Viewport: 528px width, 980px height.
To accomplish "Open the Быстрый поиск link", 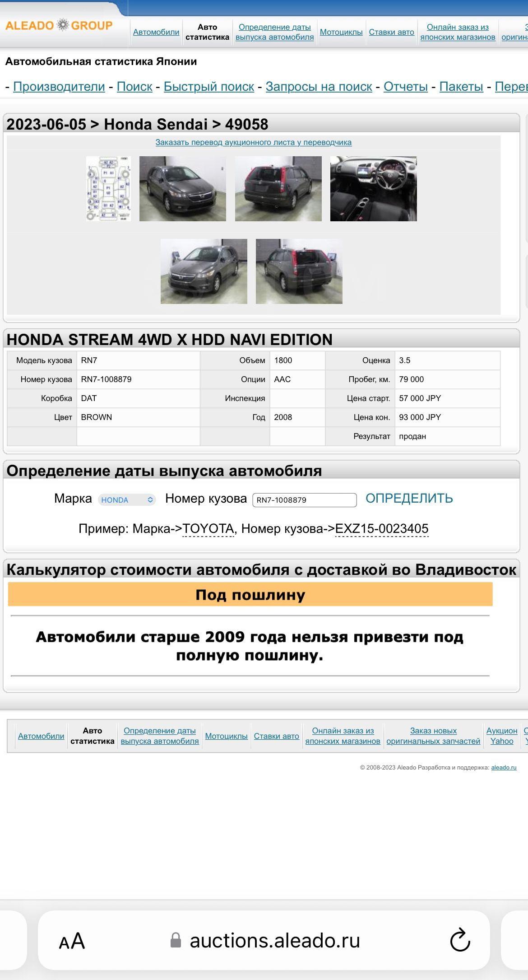I will coord(208,86).
